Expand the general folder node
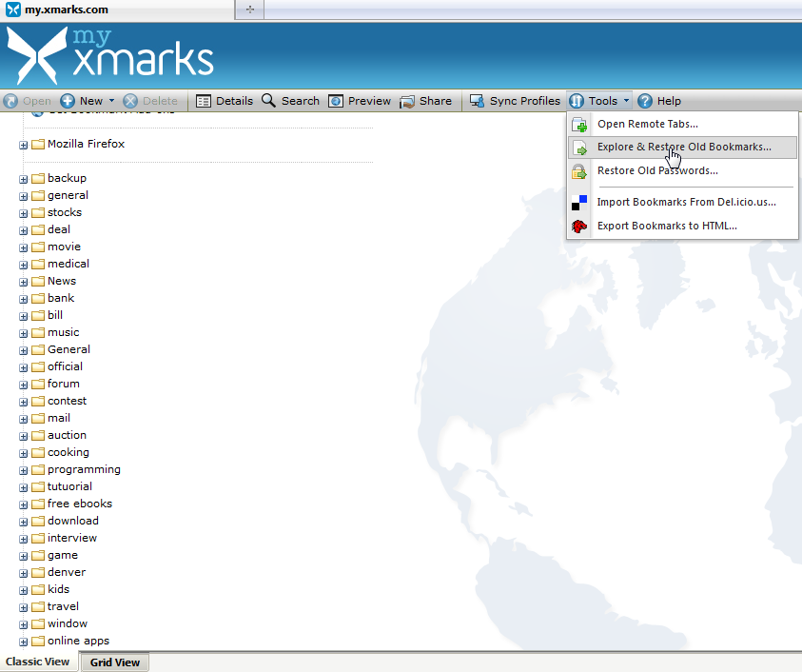The width and height of the screenshot is (802, 672). [x=23, y=196]
